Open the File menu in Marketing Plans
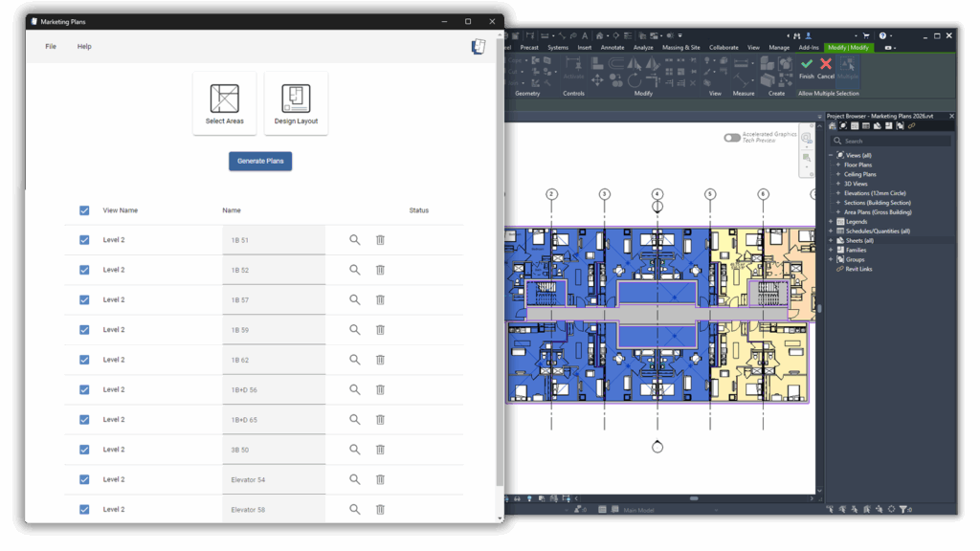980x551 pixels. pos(50,46)
